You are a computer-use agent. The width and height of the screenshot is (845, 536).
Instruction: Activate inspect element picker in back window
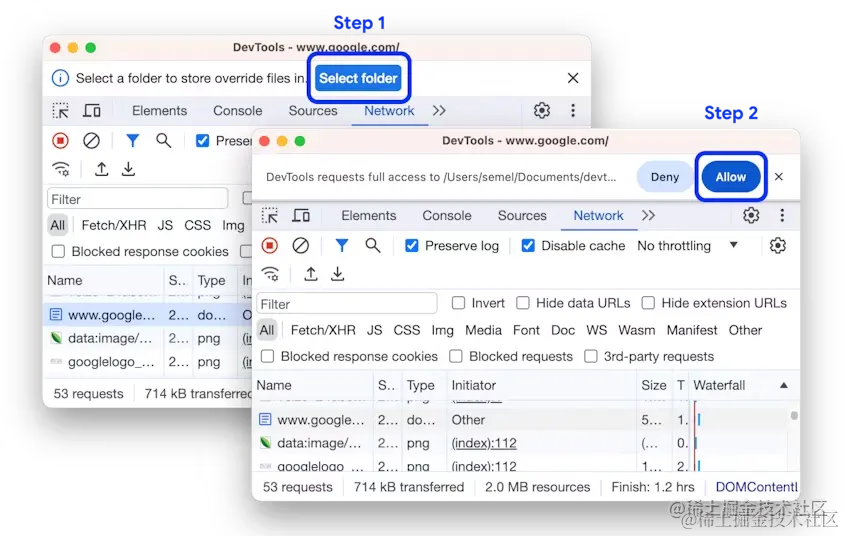coord(60,110)
